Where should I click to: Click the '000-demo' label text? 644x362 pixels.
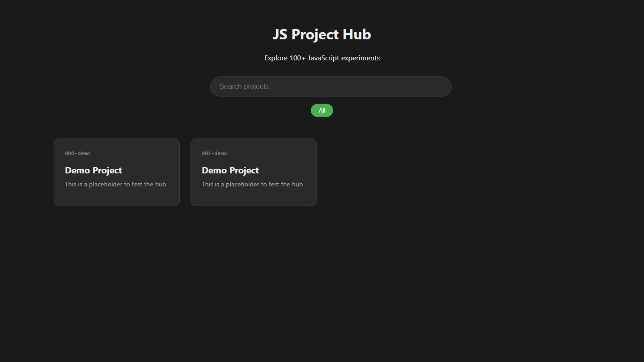(77, 153)
